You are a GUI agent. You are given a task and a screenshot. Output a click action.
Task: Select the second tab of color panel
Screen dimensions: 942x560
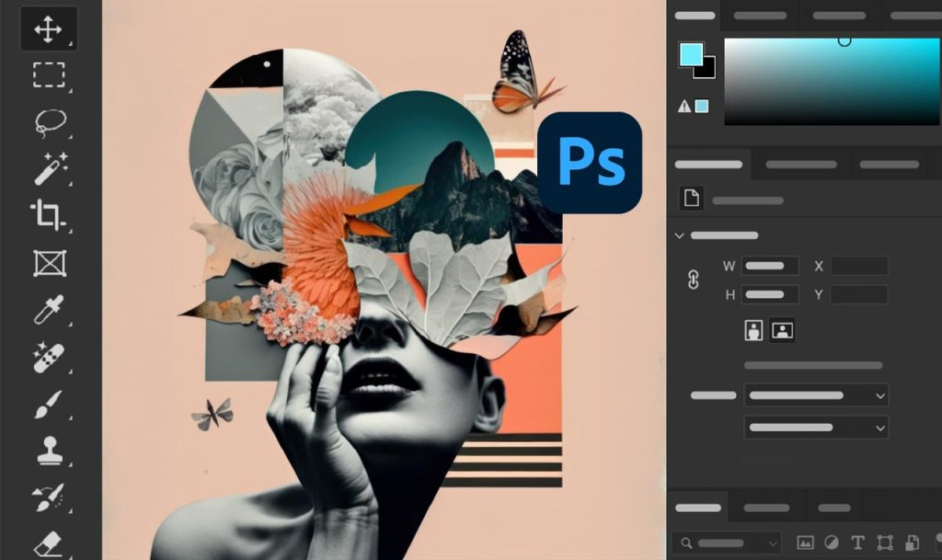point(760,16)
